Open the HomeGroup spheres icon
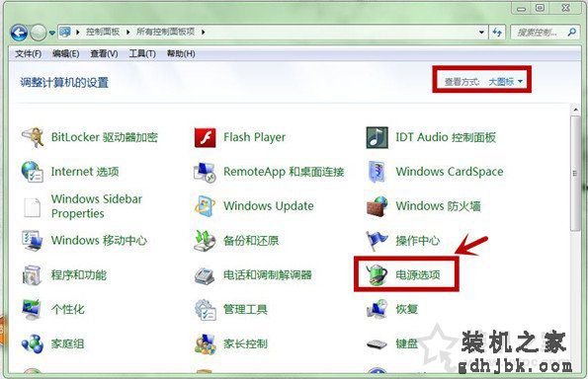The width and height of the screenshot is (588, 379). pos(33,343)
